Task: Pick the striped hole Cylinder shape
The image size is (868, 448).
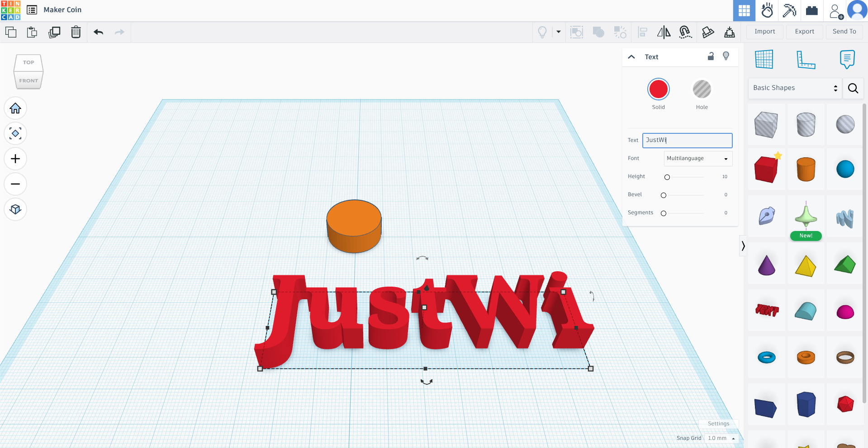Action: [806, 124]
